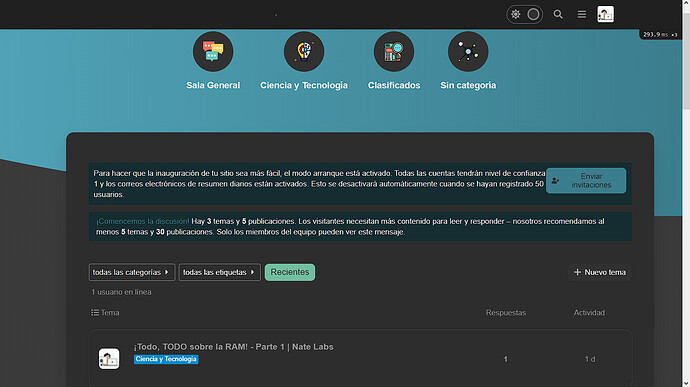Open the Sala General category icon
The height and width of the screenshot is (387, 690).
(213, 52)
